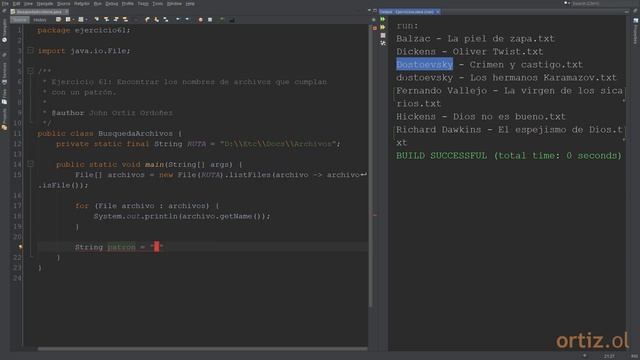Image resolution: width=640 pixels, height=360 pixels.
Task: Close the Output Ejercicios tab
Action: [438, 12]
